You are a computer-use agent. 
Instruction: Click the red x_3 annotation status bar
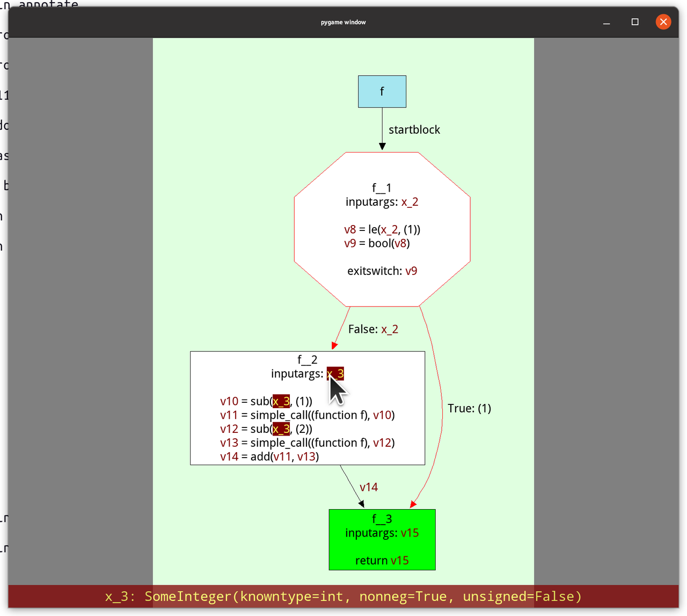(343, 596)
